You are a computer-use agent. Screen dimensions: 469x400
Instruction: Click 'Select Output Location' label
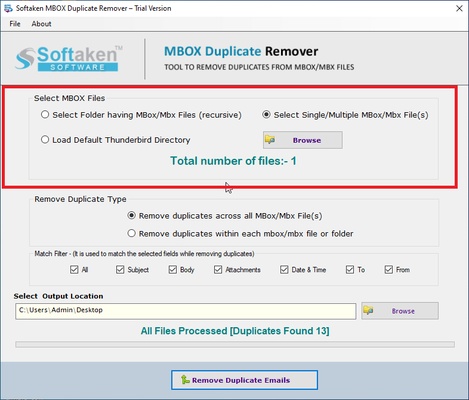click(58, 296)
